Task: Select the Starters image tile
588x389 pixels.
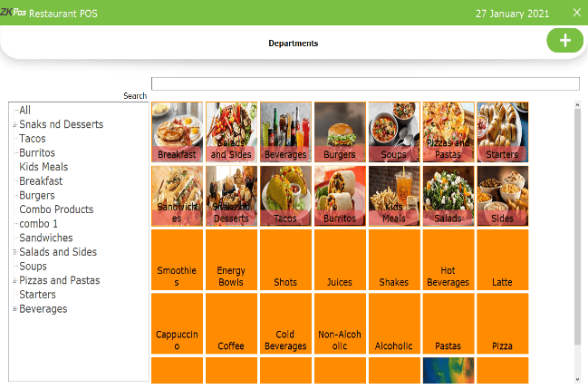Action: click(503, 131)
